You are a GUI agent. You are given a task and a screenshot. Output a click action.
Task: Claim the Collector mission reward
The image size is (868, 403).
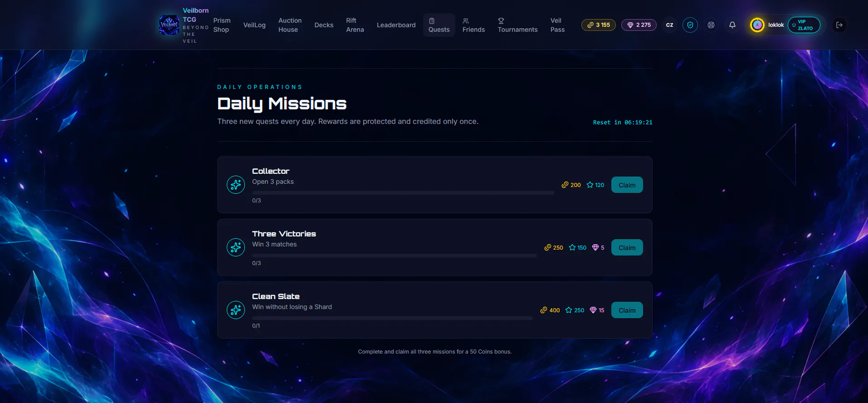tap(627, 185)
